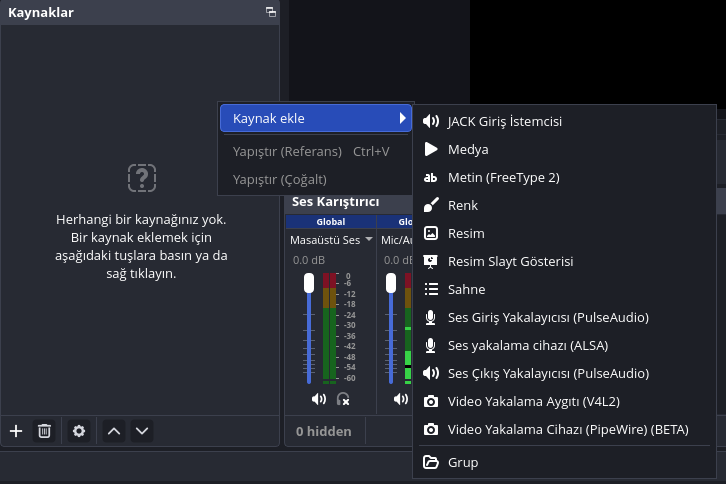Add Video Yakalama Aygıtı (V4L2)
726x484 pixels.
point(564,402)
